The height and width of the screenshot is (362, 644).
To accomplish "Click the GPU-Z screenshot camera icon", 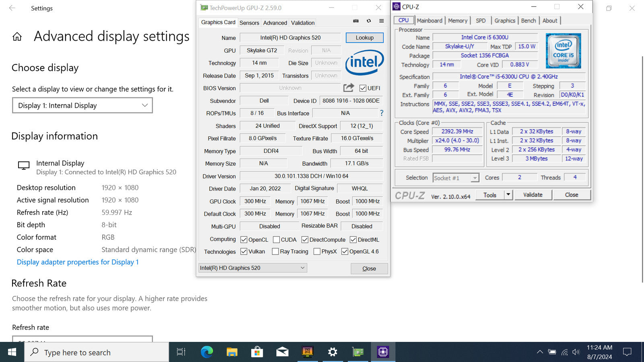I will [356, 21].
